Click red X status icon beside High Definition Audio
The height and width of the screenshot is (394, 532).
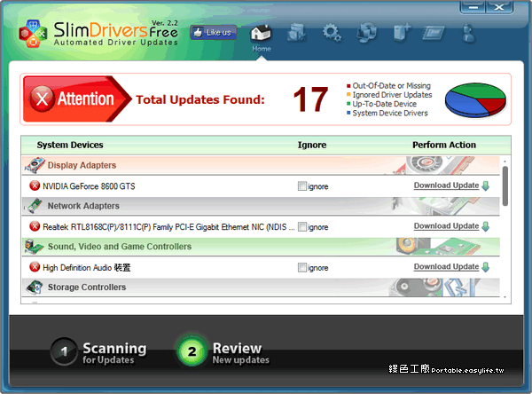[x=35, y=267]
